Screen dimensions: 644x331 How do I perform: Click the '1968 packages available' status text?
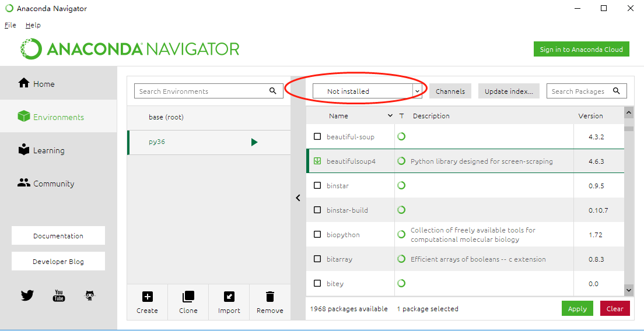(349, 309)
